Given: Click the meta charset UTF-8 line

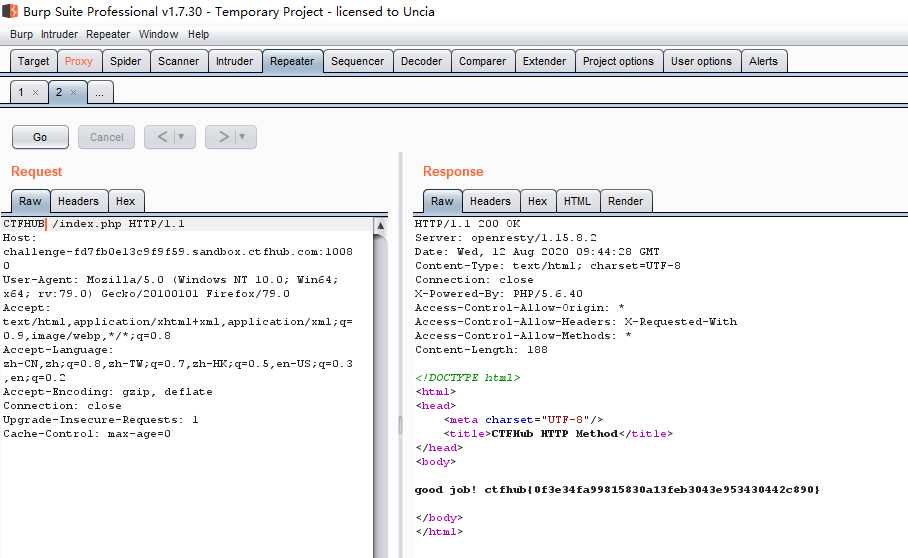Looking at the screenshot, I should [523, 420].
